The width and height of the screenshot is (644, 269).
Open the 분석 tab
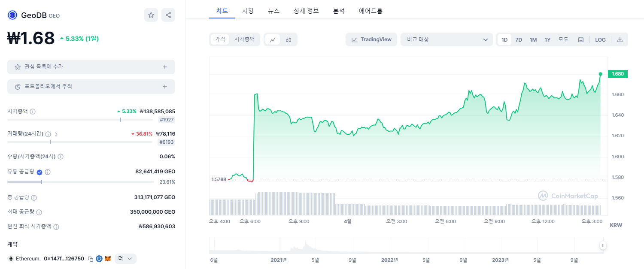tap(339, 11)
